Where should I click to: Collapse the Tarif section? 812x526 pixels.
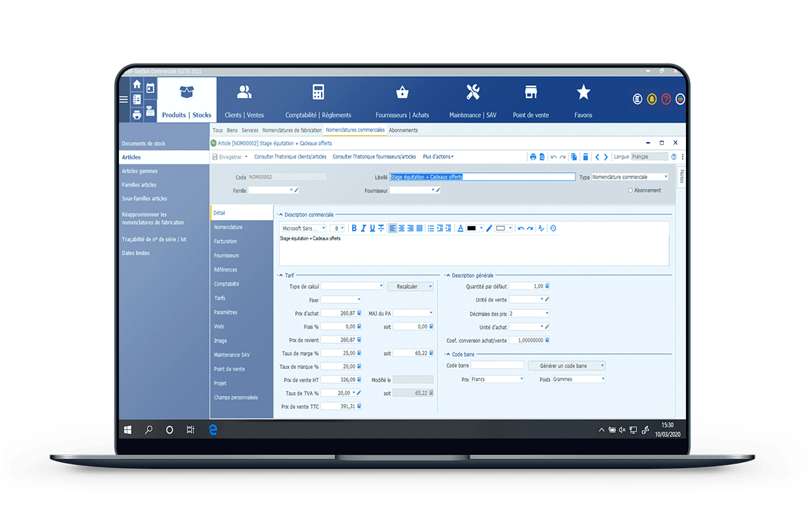coord(281,275)
